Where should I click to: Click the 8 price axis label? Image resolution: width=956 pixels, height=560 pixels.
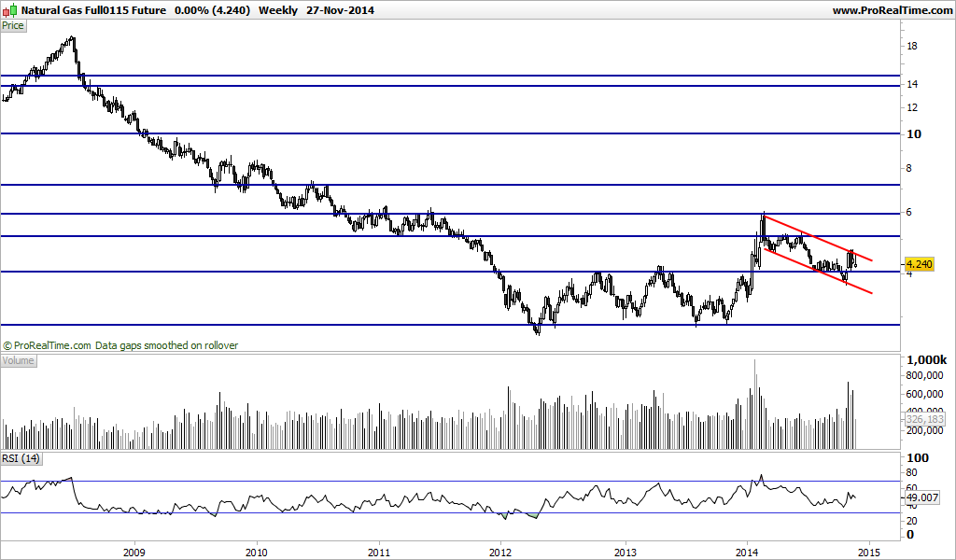coord(909,168)
